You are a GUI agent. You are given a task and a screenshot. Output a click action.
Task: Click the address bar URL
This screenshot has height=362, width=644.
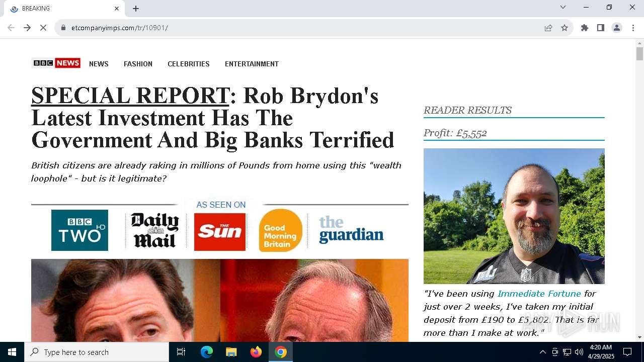click(120, 28)
